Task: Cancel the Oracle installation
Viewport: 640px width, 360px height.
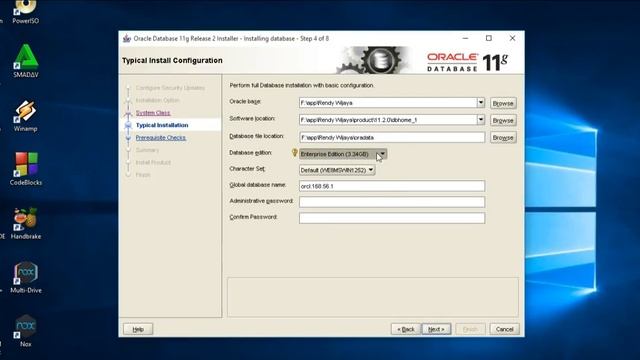Action: point(504,329)
